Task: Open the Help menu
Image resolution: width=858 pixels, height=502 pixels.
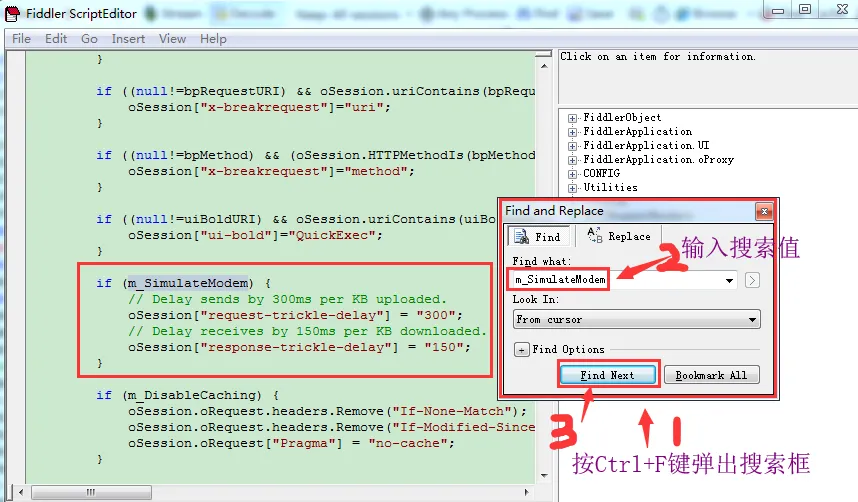Action: tap(213, 39)
